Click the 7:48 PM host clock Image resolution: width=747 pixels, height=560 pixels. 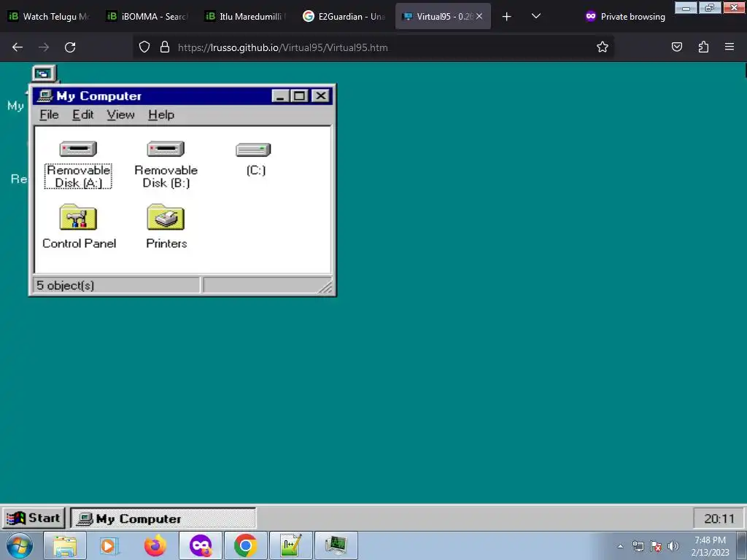(711, 546)
